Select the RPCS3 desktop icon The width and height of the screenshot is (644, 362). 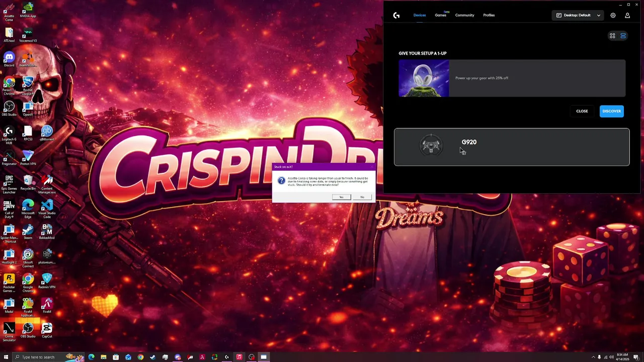(28, 133)
